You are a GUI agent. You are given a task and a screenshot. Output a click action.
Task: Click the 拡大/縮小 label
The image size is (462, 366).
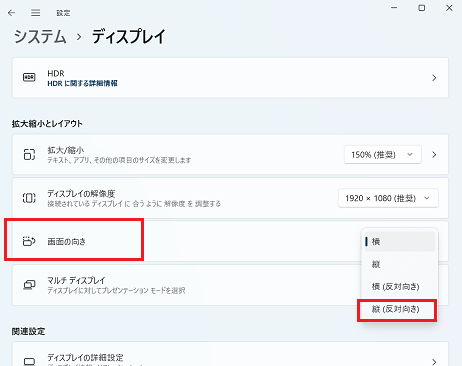pos(66,150)
